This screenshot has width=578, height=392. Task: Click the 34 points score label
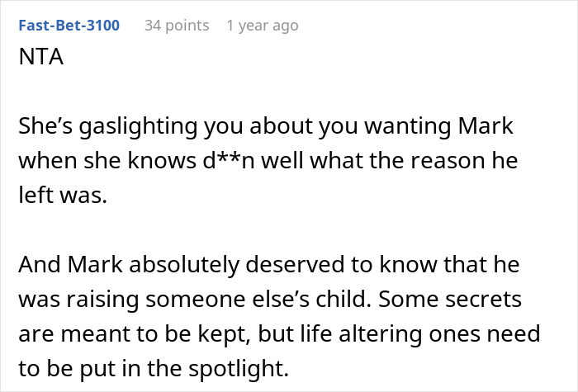(177, 26)
